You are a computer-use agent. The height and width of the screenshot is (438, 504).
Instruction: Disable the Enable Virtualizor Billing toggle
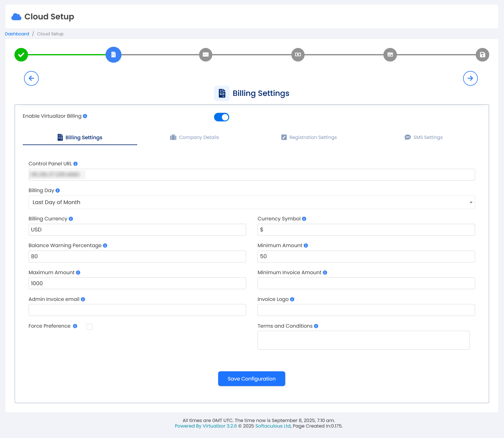222,117
